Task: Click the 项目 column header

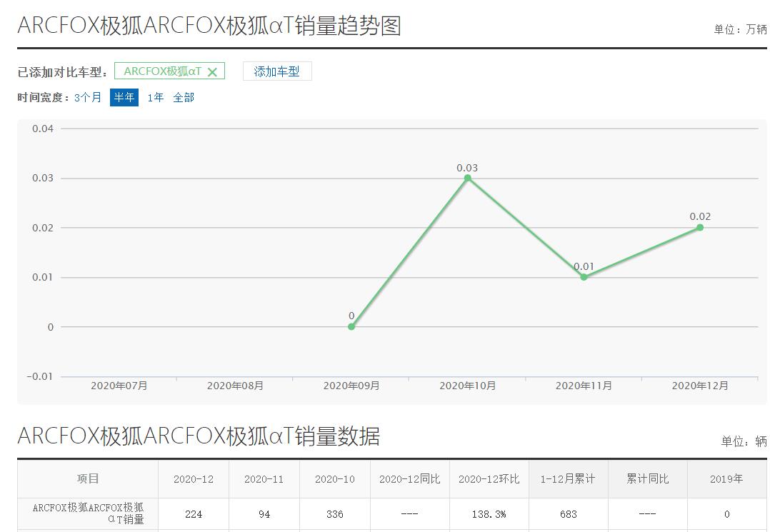Action: (x=88, y=478)
